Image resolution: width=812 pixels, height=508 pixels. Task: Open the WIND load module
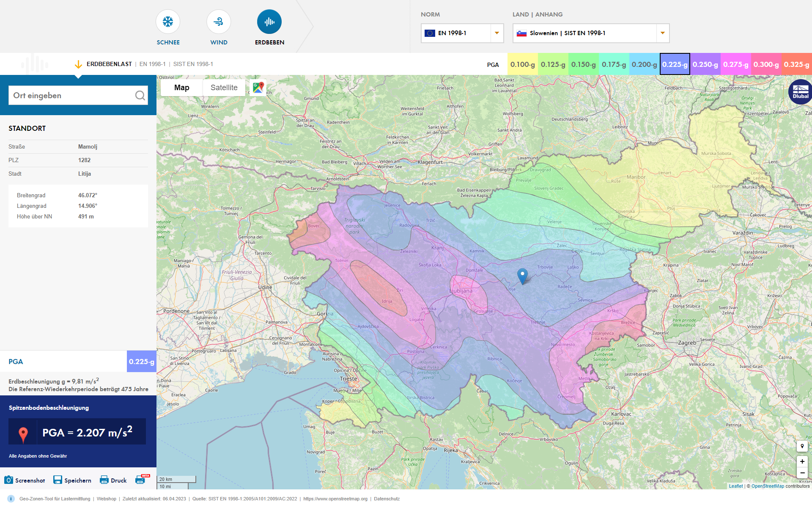tap(219, 21)
